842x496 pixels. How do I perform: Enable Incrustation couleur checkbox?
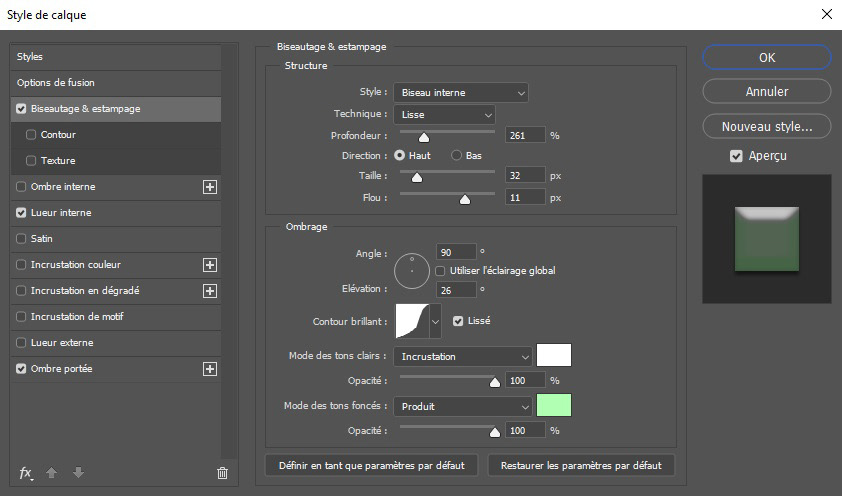point(21,265)
